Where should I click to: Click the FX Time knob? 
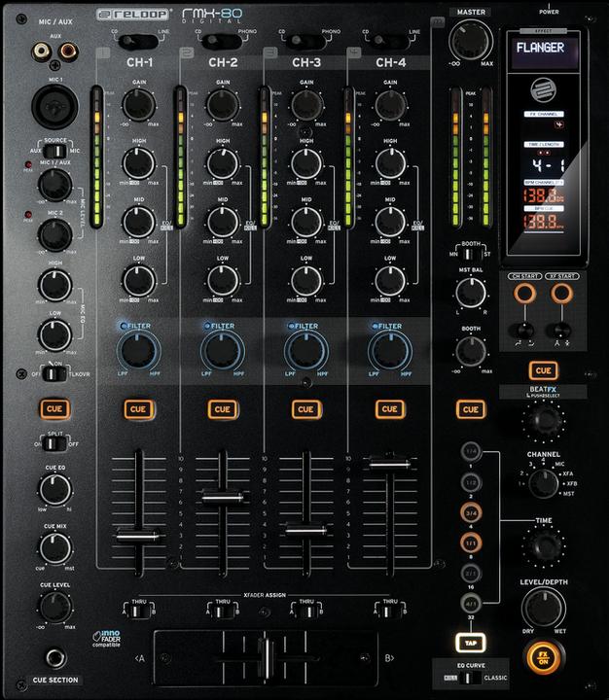click(x=544, y=545)
